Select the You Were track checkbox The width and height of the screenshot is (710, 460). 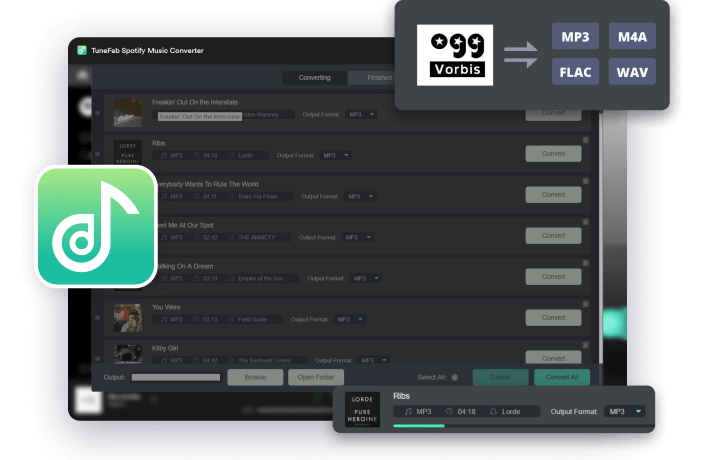pyautogui.click(x=98, y=319)
